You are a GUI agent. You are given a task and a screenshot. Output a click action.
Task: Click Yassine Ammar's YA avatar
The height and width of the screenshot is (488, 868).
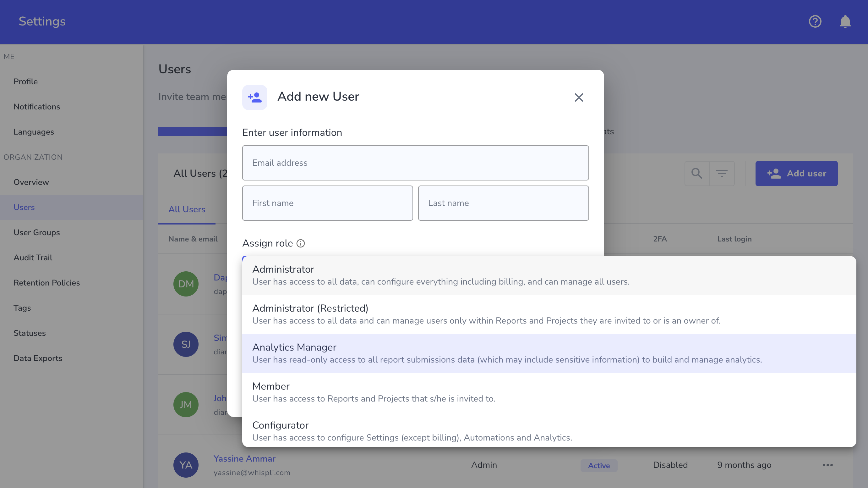186,465
